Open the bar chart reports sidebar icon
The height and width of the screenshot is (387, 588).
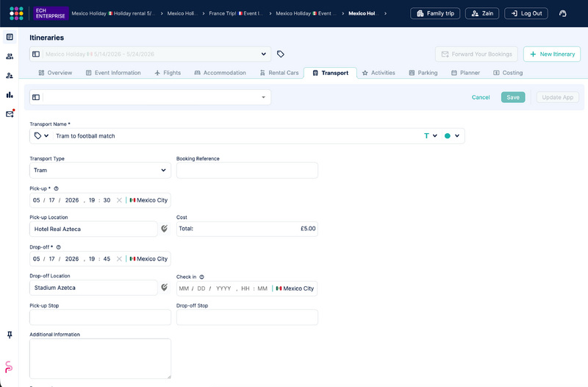click(x=10, y=95)
